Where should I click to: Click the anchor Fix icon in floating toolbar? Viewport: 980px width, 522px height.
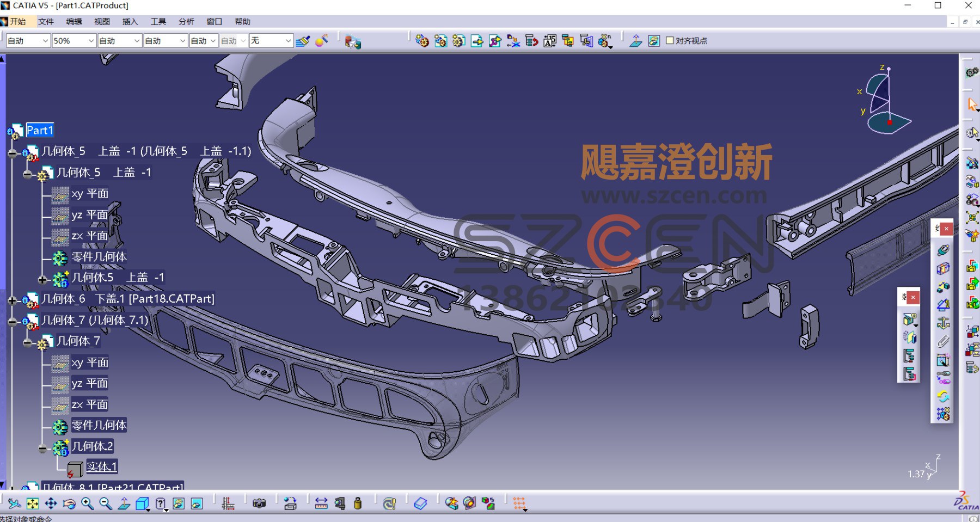pyautogui.click(x=943, y=323)
